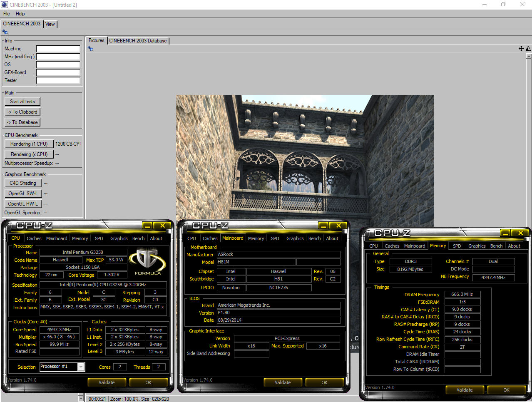Click the Intel Pentium G3258 name value
532x402 pixels.
83,252
